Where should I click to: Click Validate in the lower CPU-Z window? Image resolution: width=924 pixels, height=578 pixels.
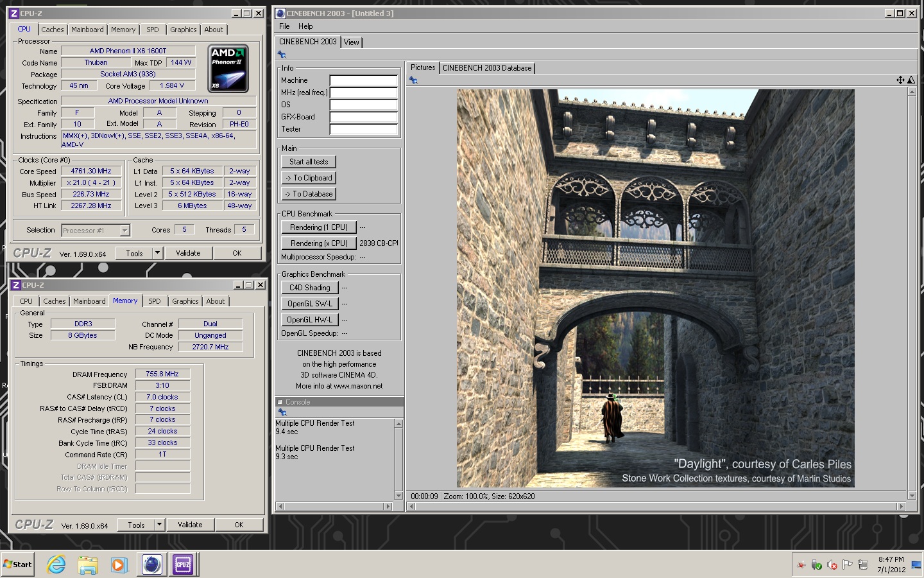pyautogui.click(x=190, y=525)
